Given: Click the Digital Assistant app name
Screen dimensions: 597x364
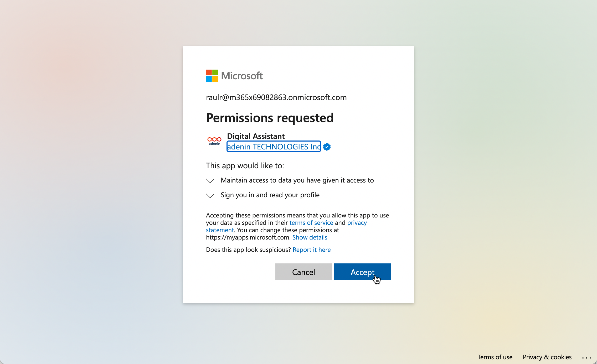Looking at the screenshot, I should tap(256, 136).
